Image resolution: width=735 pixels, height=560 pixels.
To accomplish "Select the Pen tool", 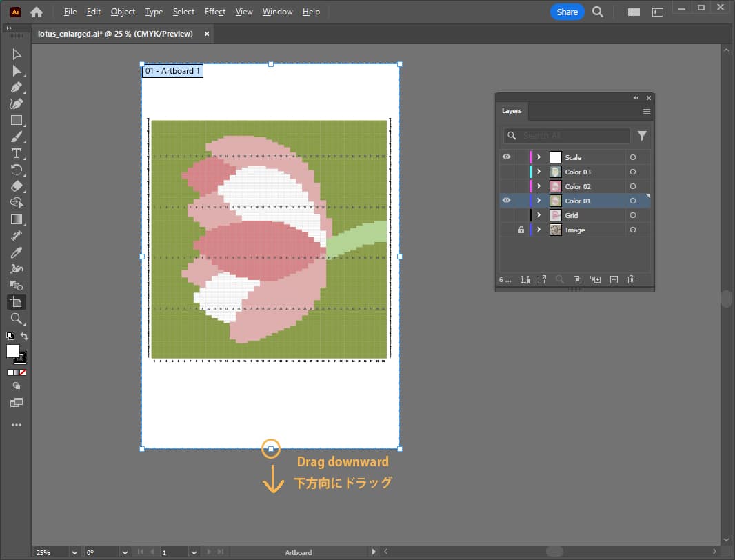I will coord(17,88).
